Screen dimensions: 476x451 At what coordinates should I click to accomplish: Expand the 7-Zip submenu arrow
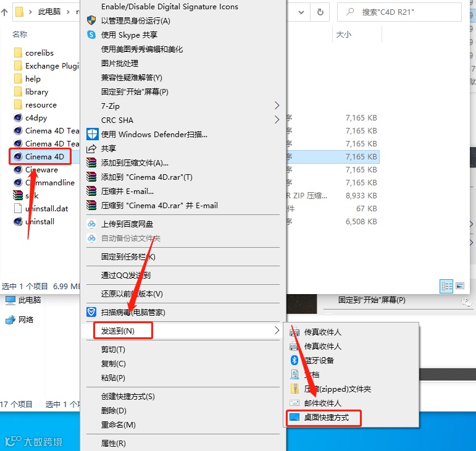pyautogui.click(x=277, y=106)
